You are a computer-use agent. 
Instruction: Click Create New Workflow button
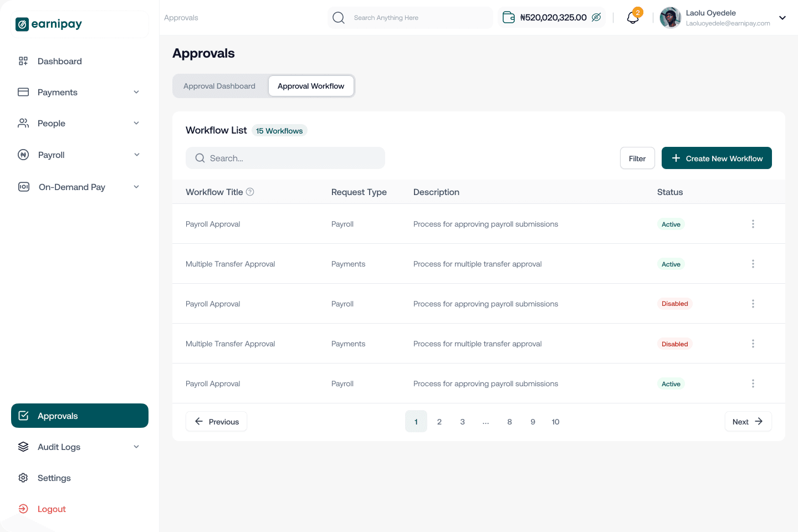tap(717, 158)
